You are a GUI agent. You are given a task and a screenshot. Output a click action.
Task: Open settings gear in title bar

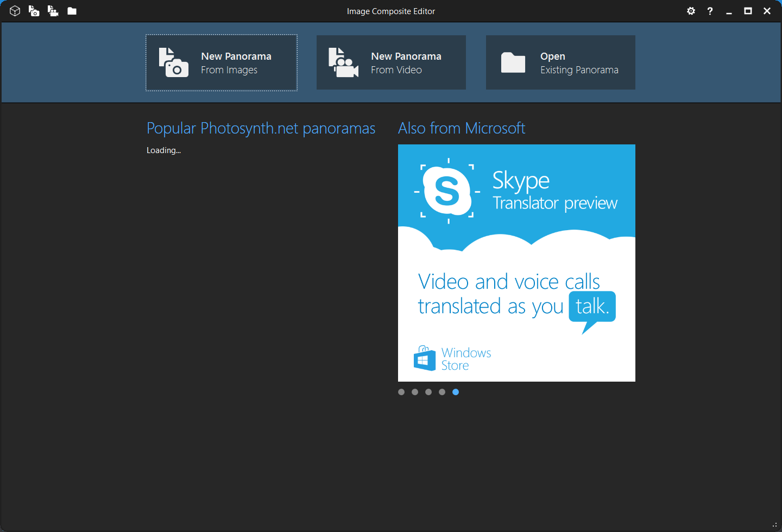tap(691, 11)
